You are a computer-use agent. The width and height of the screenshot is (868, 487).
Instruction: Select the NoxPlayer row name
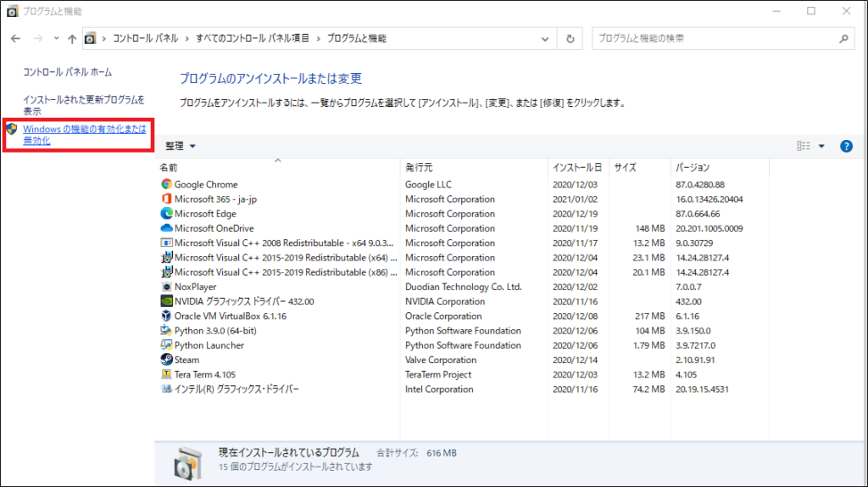196,287
